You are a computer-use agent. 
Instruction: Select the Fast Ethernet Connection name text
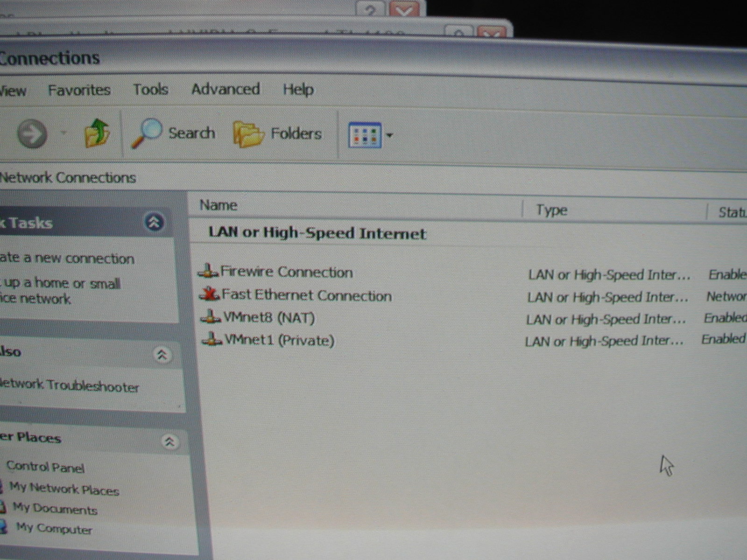(306, 295)
